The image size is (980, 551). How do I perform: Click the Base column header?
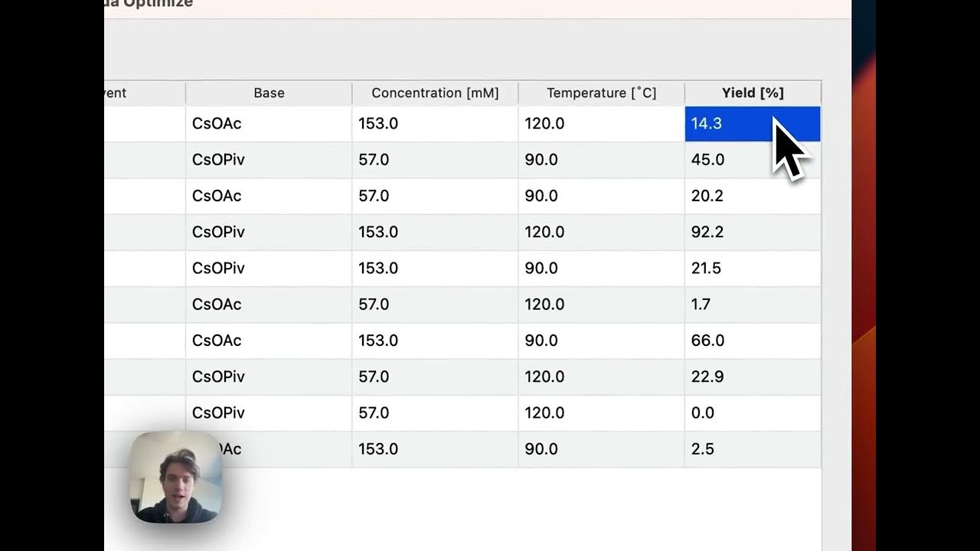pos(269,93)
